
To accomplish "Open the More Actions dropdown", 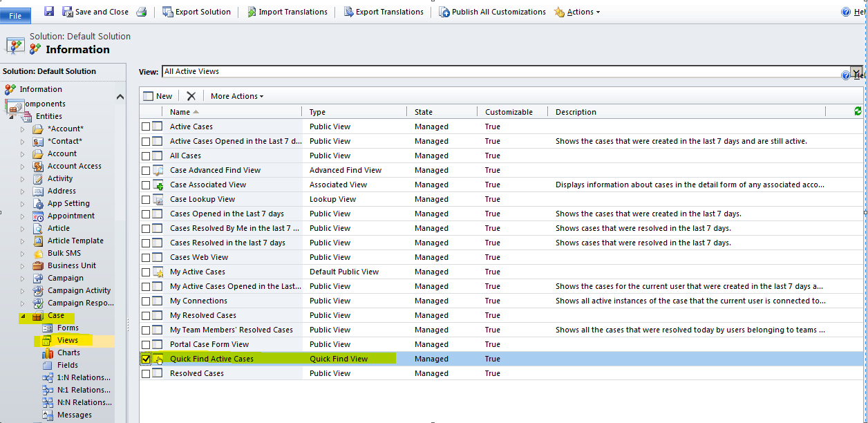I will [236, 95].
